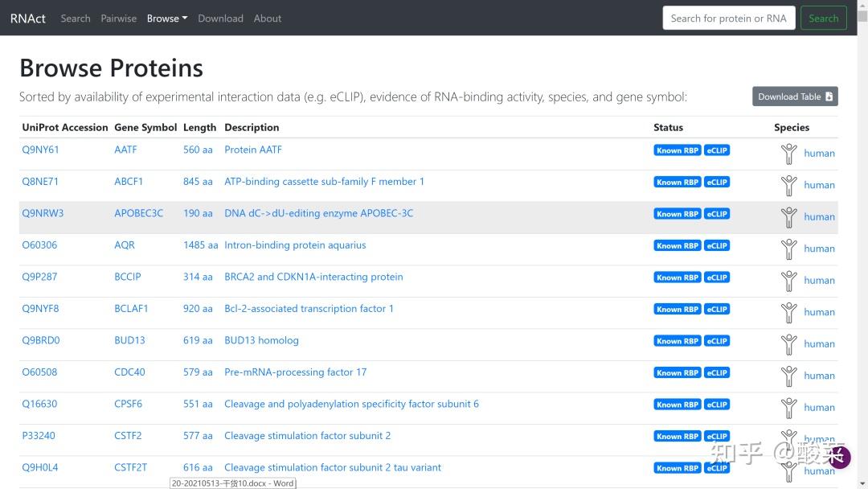This screenshot has height=489, width=868.
Task: Click the Known RBP badge for AQR
Action: click(678, 246)
